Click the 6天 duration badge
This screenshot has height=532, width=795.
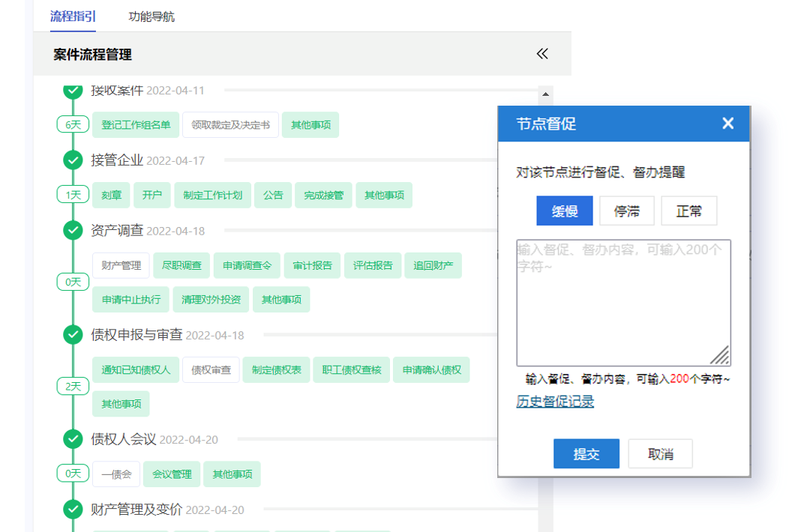pos(73,125)
